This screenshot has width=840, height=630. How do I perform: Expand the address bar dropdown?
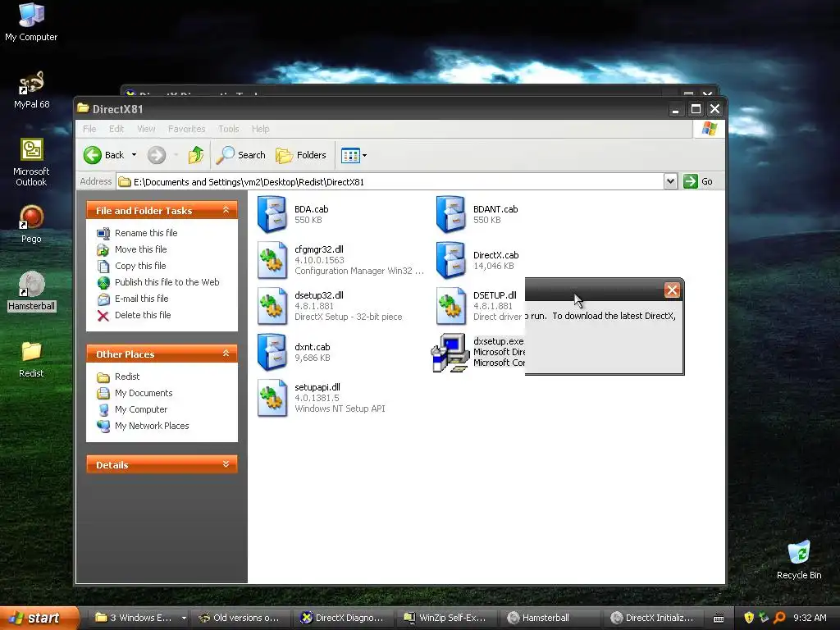coord(670,181)
